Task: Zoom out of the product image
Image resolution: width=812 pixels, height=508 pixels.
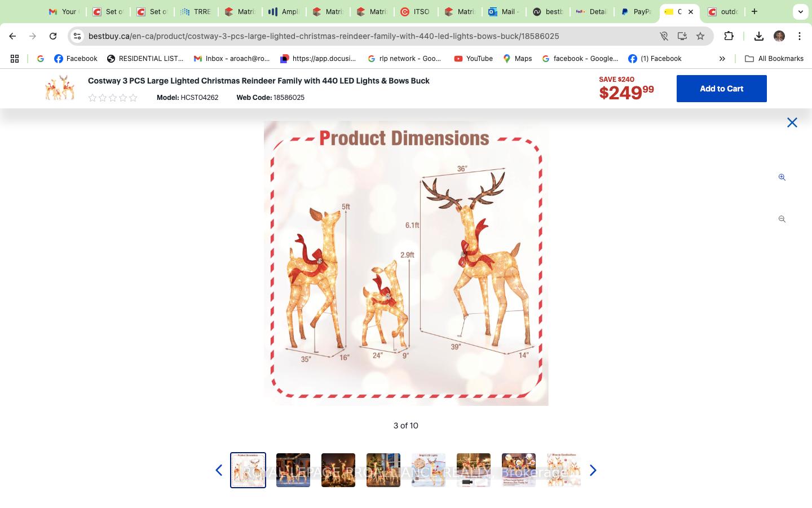Action: pyautogui.click(x=782, y=219)
